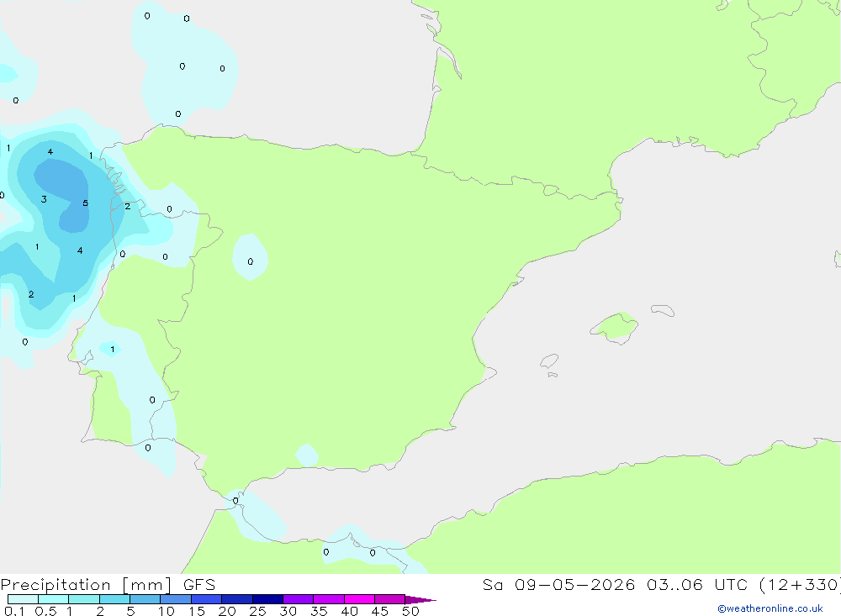Click the legend tick label "0.1"
This screenshot has width=841, height=616.
[x=14, y=611]
